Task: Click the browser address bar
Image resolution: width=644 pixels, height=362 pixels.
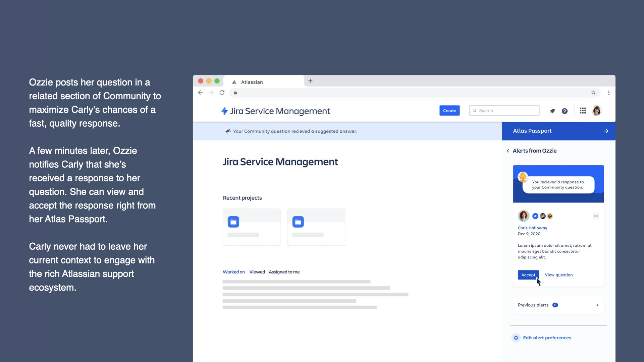Action: click(414, 93)
